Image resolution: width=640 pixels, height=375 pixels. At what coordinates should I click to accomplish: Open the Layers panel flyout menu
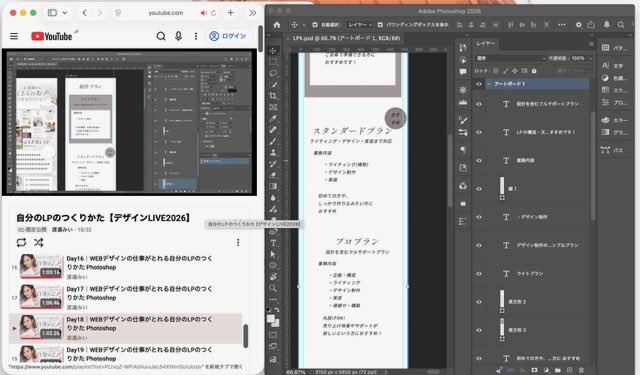(591, 43)
